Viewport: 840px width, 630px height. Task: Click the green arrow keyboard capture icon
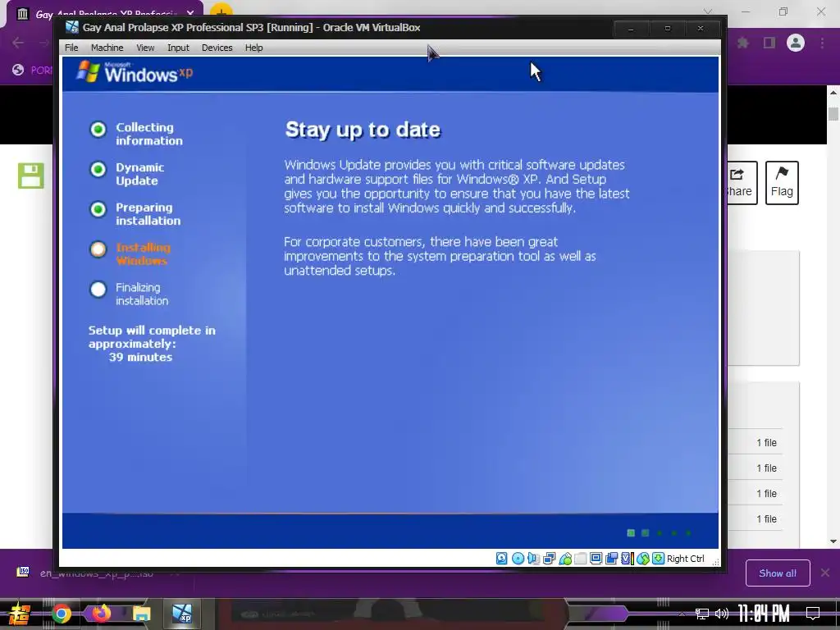658,559
